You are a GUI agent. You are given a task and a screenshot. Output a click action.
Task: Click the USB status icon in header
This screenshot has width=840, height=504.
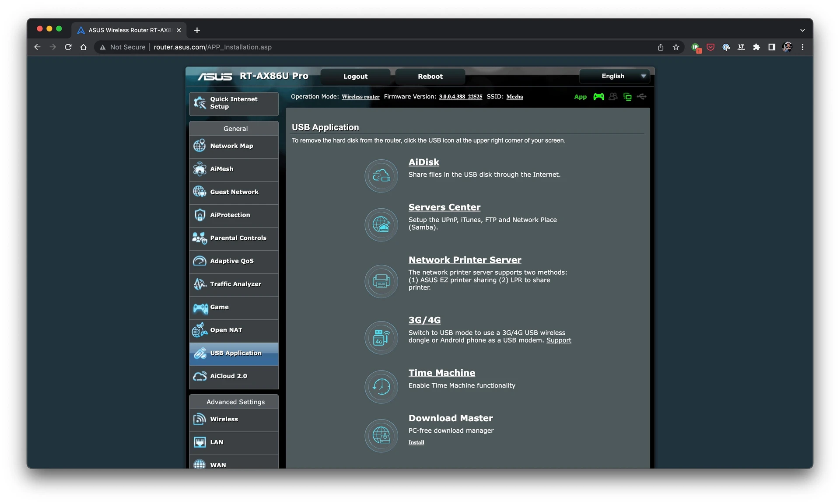coord(642,96)
